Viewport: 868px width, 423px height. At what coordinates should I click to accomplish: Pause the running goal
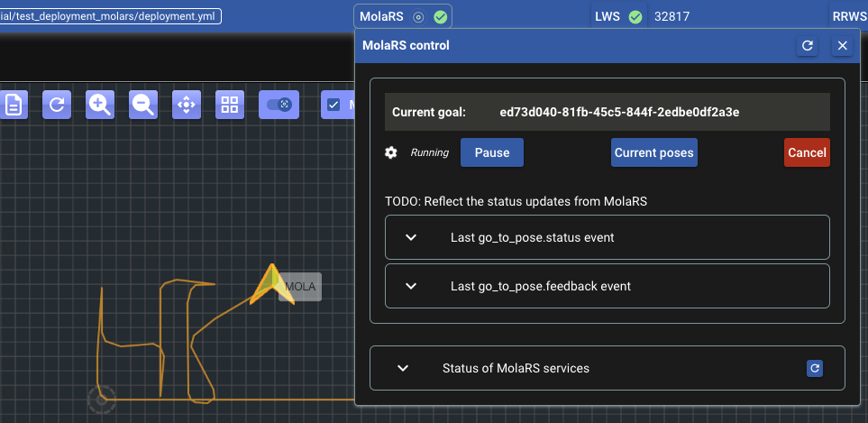pos(491,152)
